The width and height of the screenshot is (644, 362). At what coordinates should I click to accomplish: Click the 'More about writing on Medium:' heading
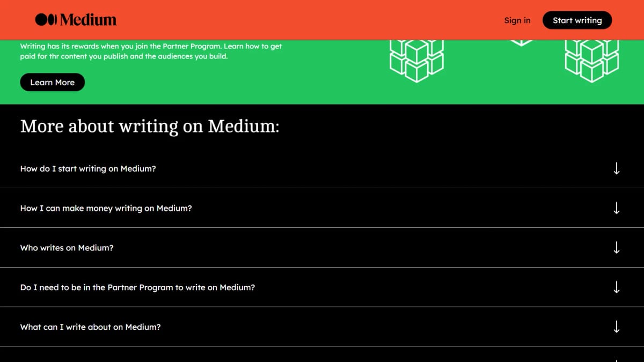pos(150,127)
